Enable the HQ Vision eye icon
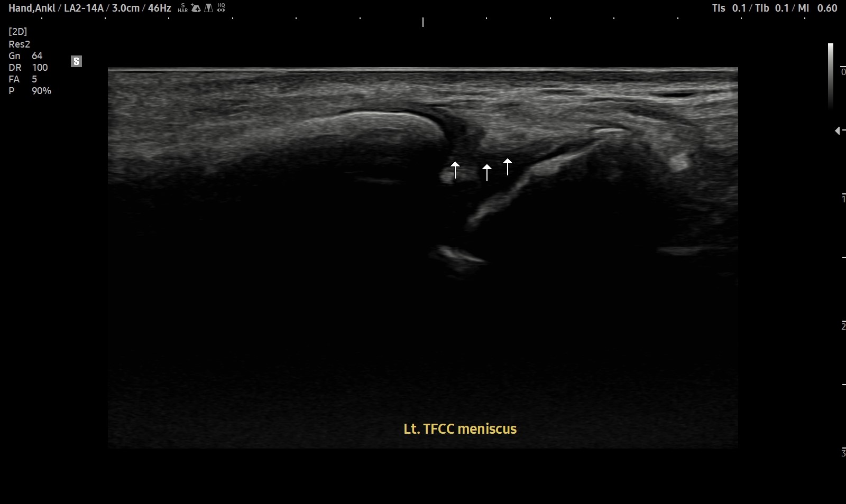Screen dimensions: 846x504 pos(220,7)
